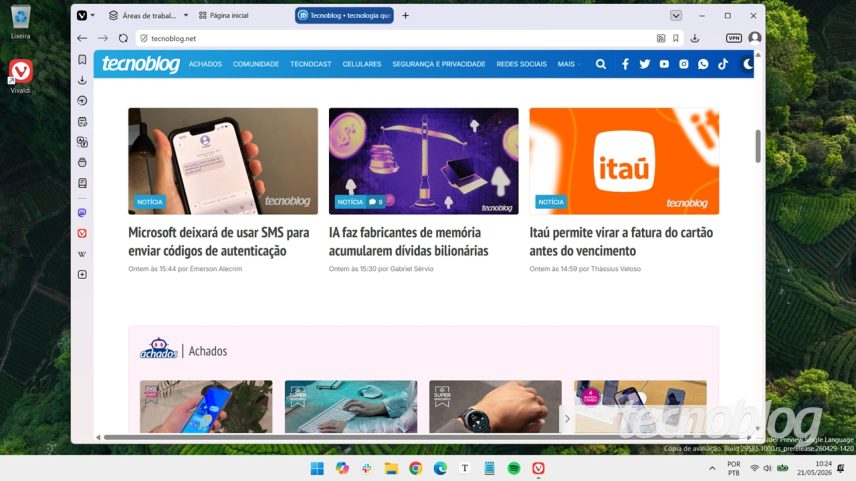The image size is (856, 481).
Task: Open the Reading List sidebar panel
Action: tap(82, 183)
